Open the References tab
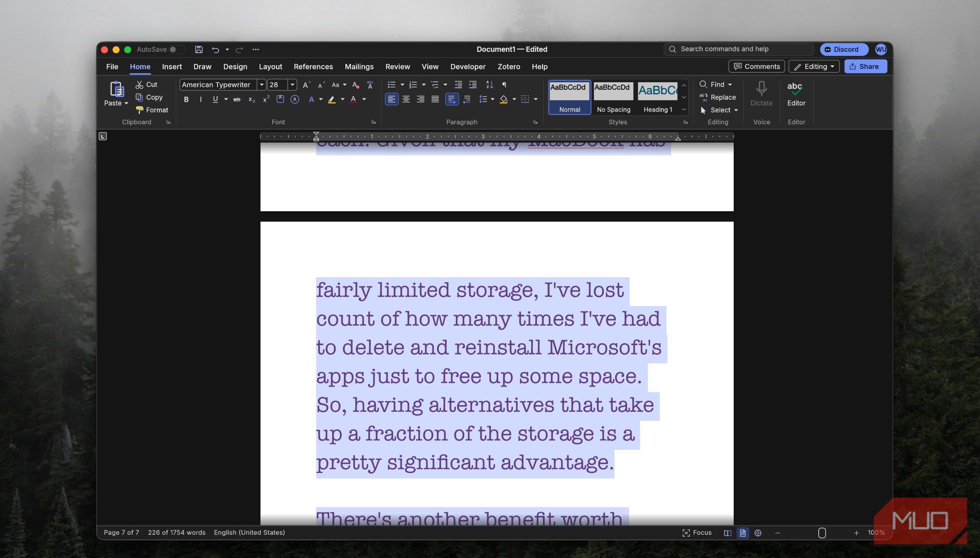The height and width of the screenshot is (558, 980). tap(313, 67)
